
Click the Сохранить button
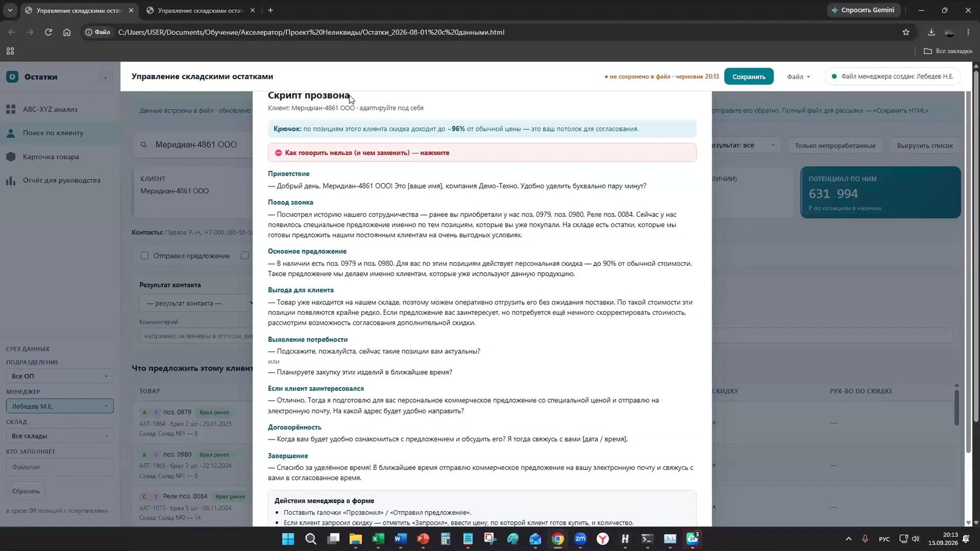(x=749, y=76)
